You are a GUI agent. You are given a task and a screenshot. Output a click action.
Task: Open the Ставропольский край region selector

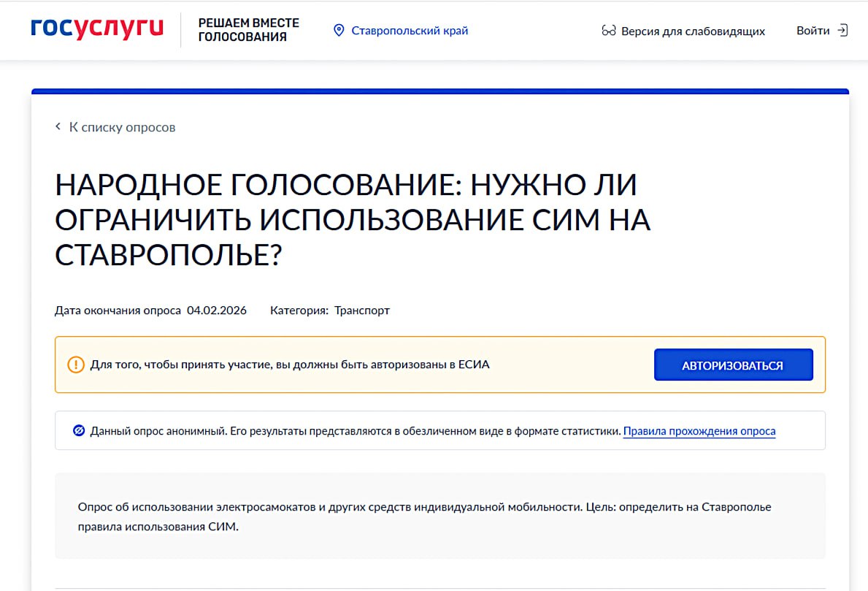409,31
